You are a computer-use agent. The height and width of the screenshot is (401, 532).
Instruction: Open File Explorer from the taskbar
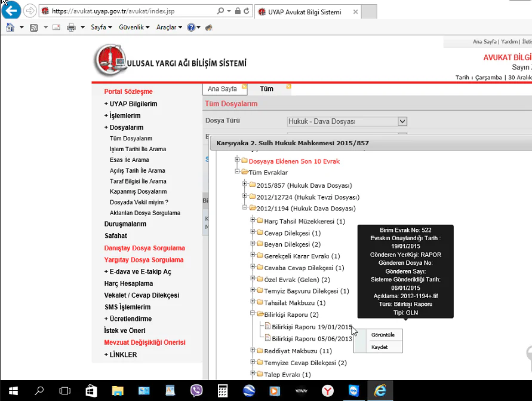[x=118, y=391]
